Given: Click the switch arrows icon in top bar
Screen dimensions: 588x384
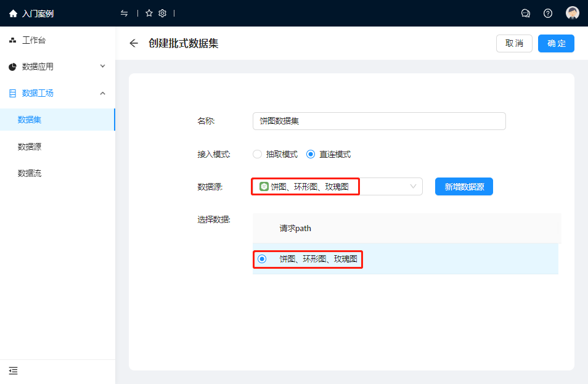Looking at the screenshot, I should tap(125, 13).
